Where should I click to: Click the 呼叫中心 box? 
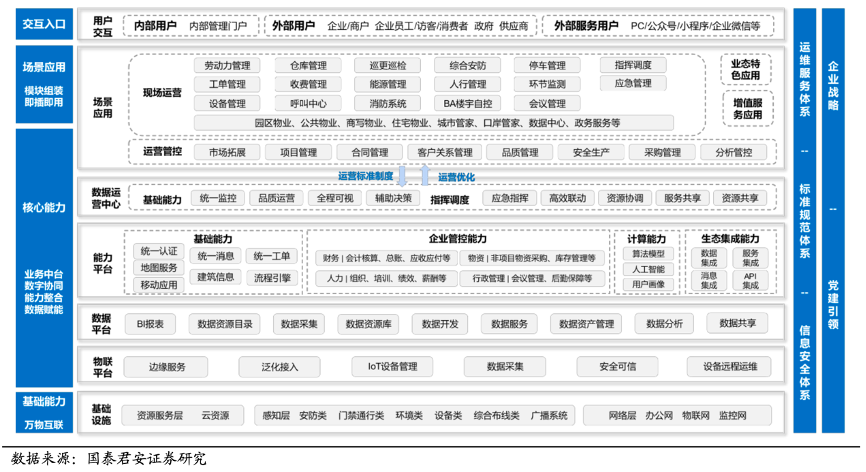coord(308,103)
